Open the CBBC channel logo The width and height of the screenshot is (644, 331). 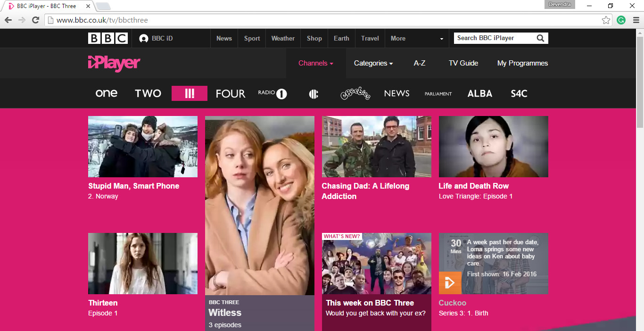(314, 94)
